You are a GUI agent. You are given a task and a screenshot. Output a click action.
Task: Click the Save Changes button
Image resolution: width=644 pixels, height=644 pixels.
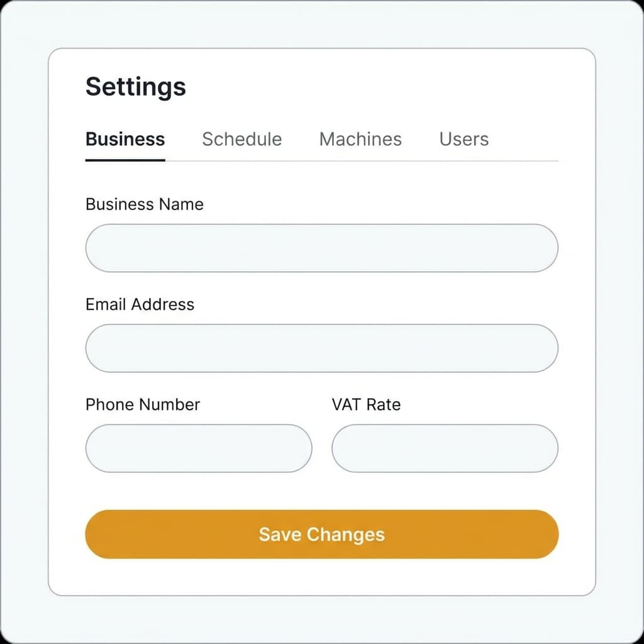(x=321, y=534)
